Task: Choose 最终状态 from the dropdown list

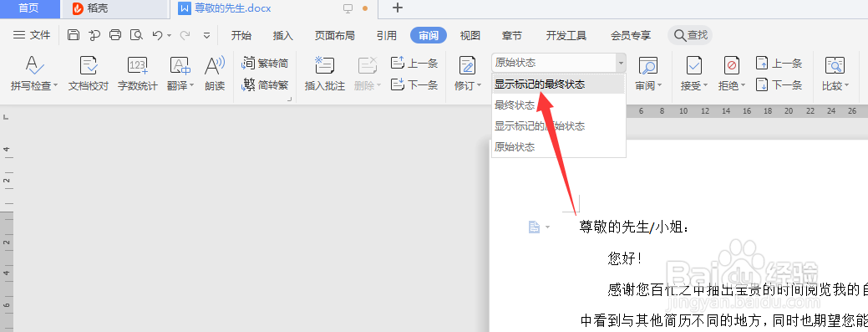Action: pos(558,105)
